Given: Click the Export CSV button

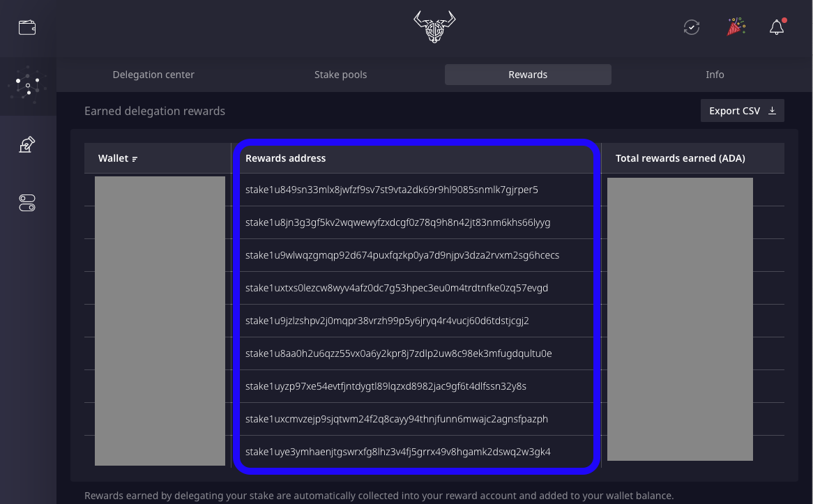Looking at the screenshot, I should click(x=742, y=110).
